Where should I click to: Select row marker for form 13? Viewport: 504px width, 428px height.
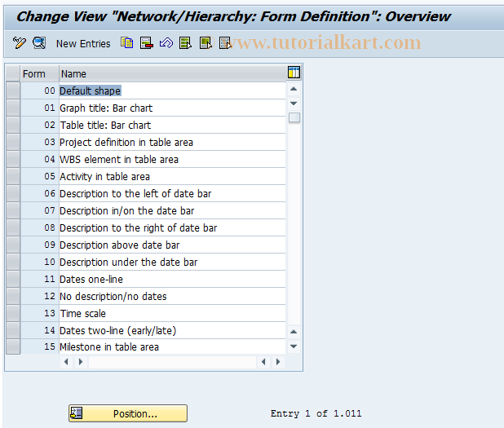(13, 313)
